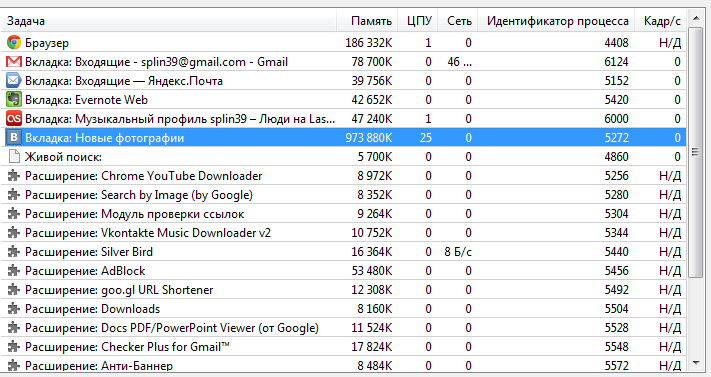Select Расширение: Docs PDF/PowerPoint Viewer row
The width and height of the screenshot is (711, 377).
[344, 328]
